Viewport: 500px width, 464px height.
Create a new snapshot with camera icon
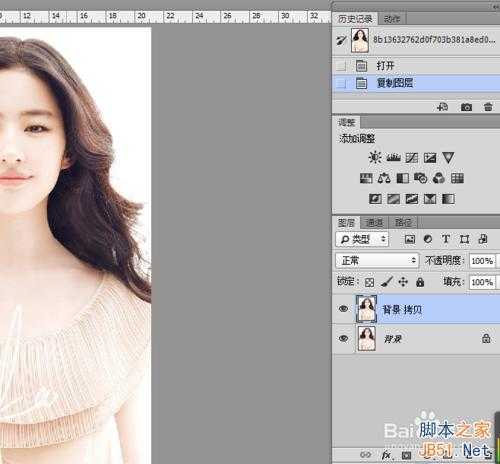[x=466, y=107]
